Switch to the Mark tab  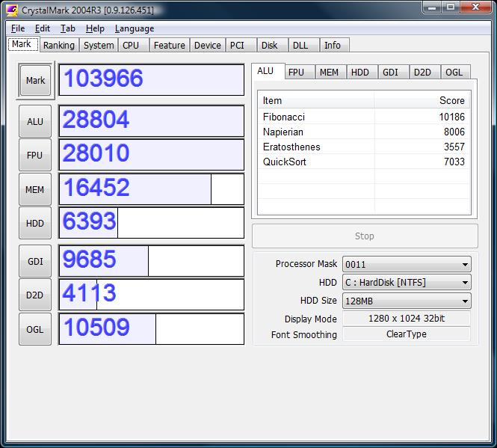point(23,44)
